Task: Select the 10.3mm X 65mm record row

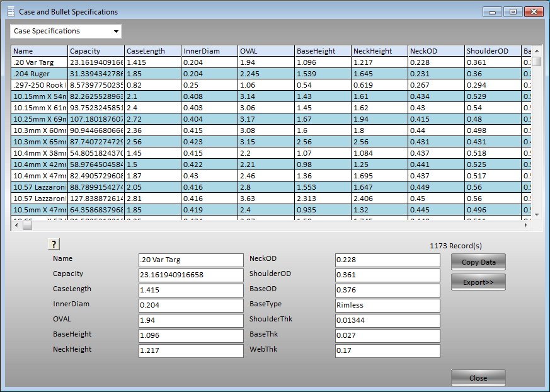Action: point(39,142)
